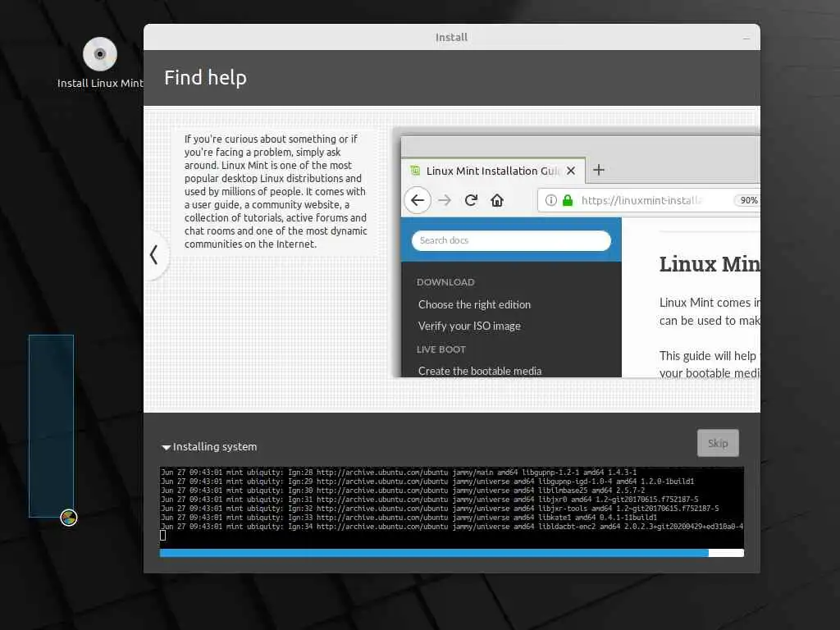This screenshot has width=840, height=630.
Task: Click the Search docs field
Action: pos(511,240)
